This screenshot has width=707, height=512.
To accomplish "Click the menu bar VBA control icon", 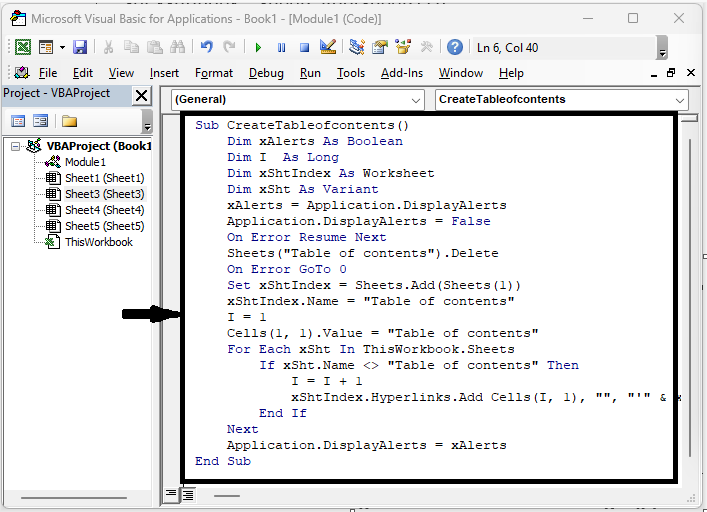I will [x=21, y=73].
